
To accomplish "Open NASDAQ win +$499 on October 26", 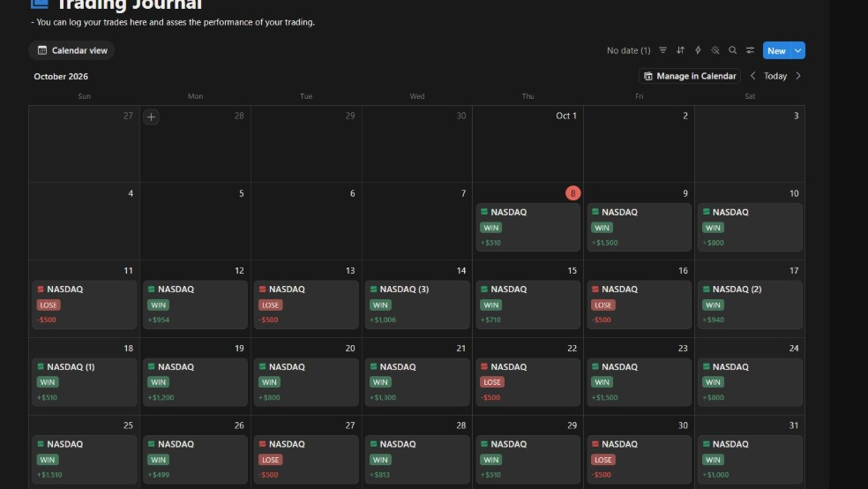I will pyautogui.click(x=195, y=460).
